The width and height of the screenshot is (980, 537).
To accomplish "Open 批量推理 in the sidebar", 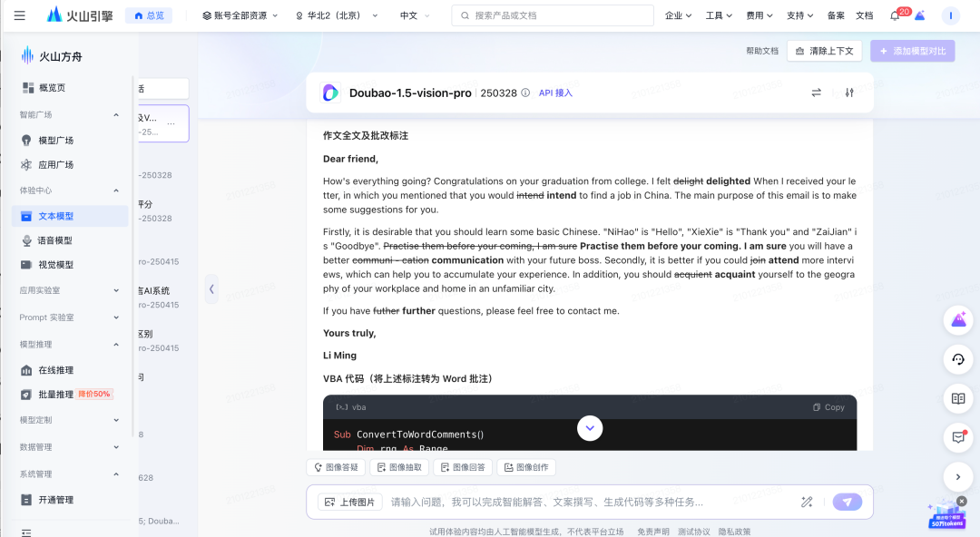I will [x=70, y=395].
